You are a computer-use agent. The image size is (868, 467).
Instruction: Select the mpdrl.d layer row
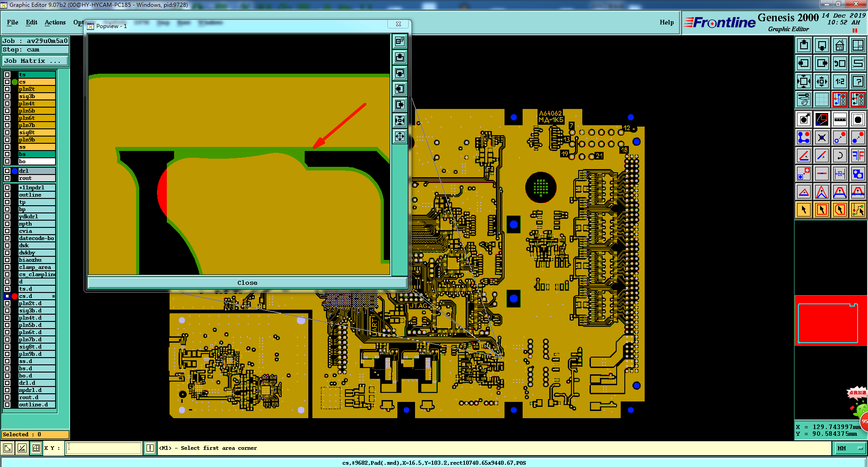pos(37,390)
